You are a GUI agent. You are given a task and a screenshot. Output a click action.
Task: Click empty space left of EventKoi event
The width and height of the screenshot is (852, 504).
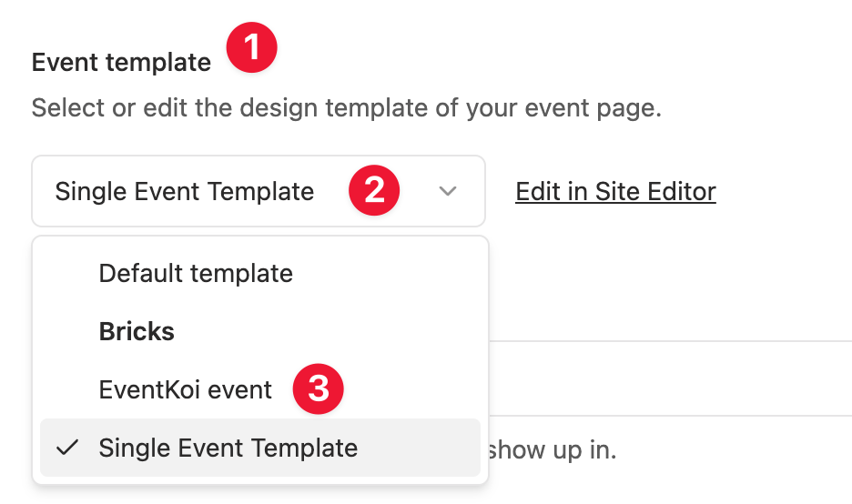(x=66, y=390)
